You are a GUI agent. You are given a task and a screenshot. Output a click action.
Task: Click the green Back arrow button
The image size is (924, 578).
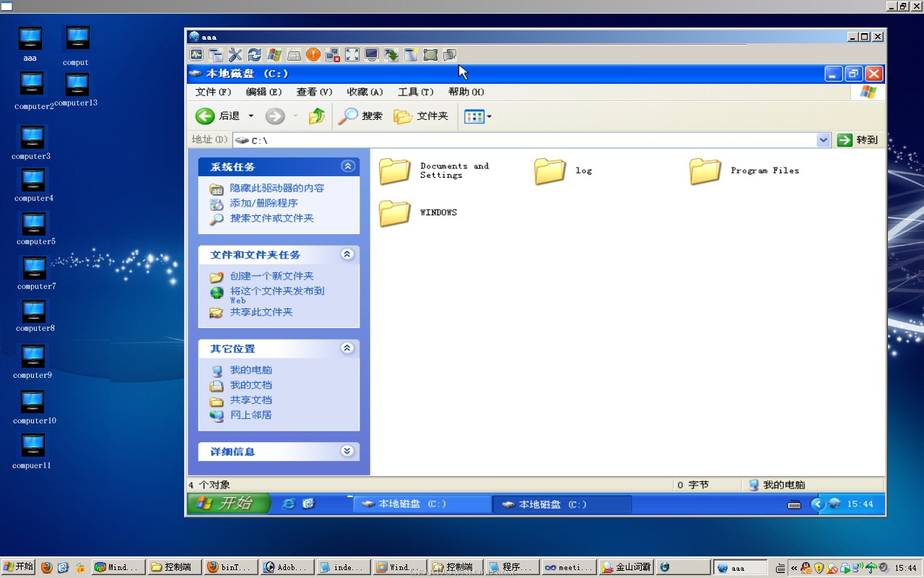pyautogui.click(x=205, y=116)
